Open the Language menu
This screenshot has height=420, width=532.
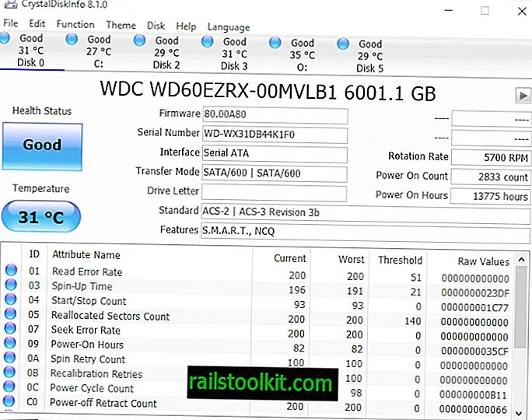[229, 27]
